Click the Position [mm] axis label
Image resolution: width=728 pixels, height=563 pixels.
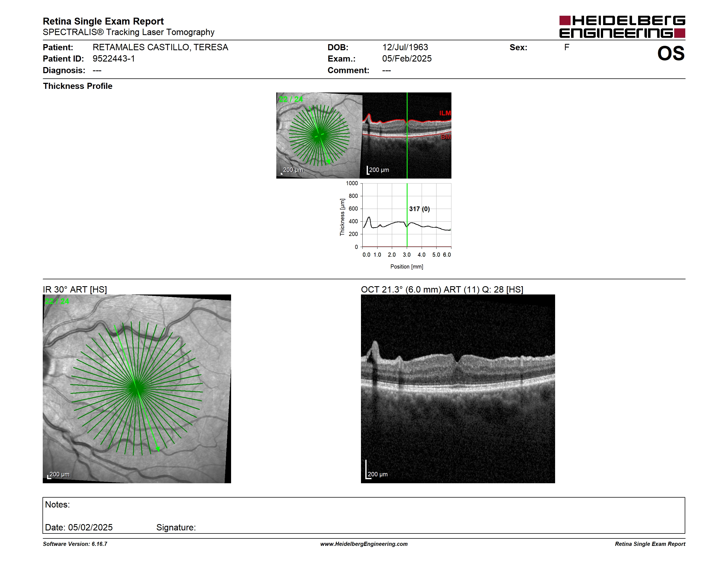pyautogui.click(x=407, y=267)
